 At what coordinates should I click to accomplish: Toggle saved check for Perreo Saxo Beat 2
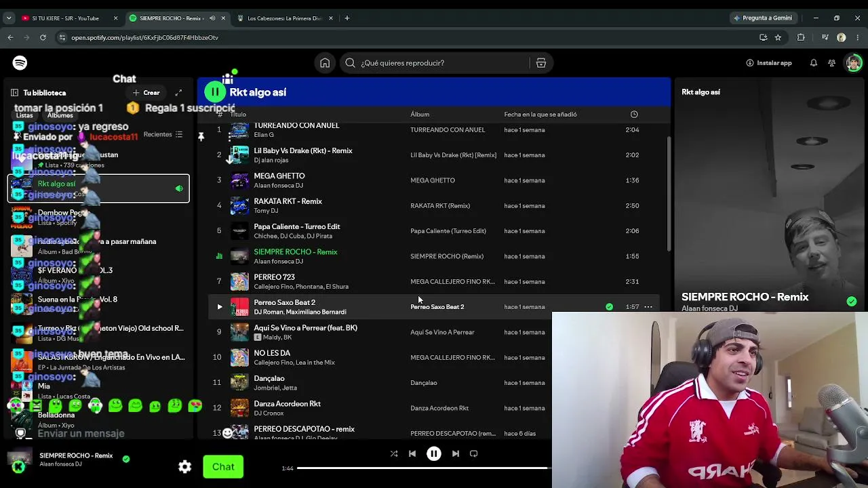tap(609, 307)
